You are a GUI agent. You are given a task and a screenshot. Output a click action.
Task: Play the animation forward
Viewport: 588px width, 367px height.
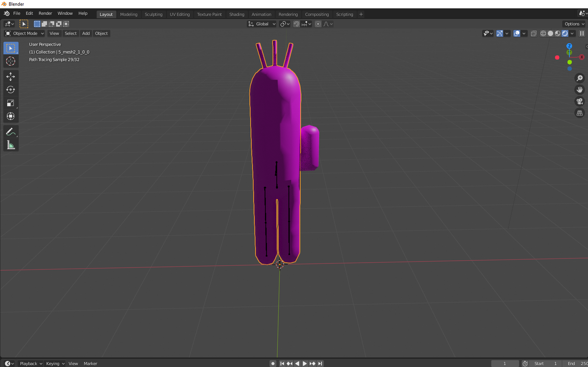click(x=305, y=363)
